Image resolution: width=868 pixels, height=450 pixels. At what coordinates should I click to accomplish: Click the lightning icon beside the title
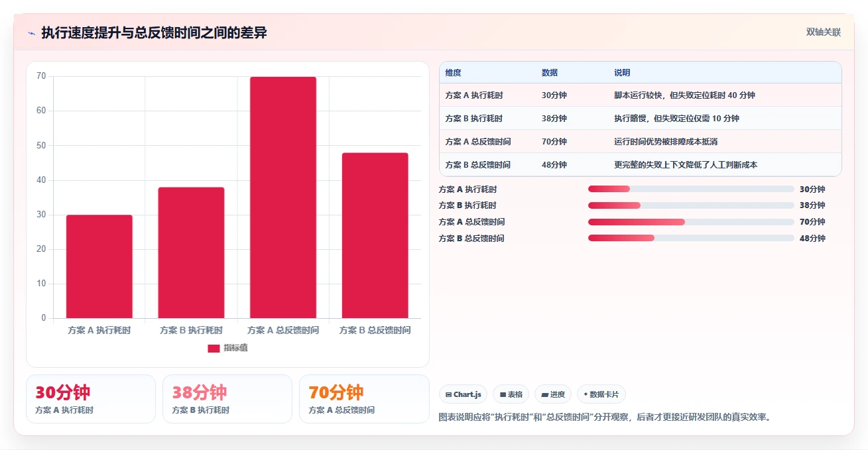(31, 33)
